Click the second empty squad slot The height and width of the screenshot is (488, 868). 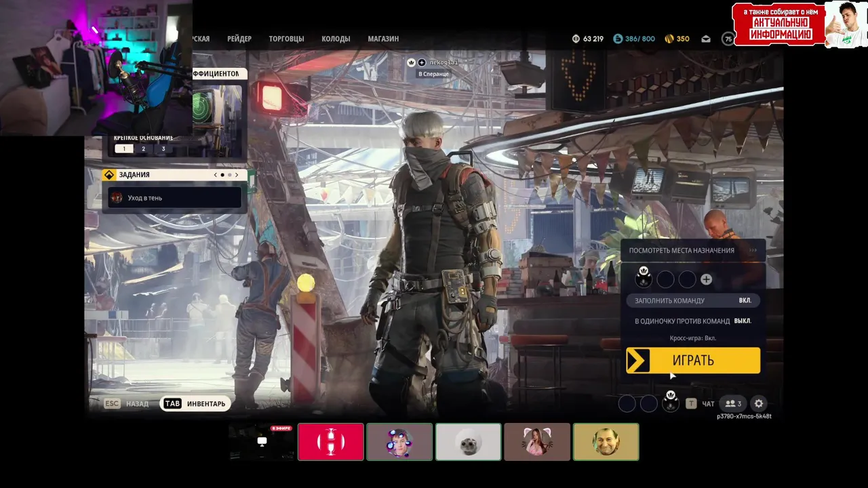665,279
